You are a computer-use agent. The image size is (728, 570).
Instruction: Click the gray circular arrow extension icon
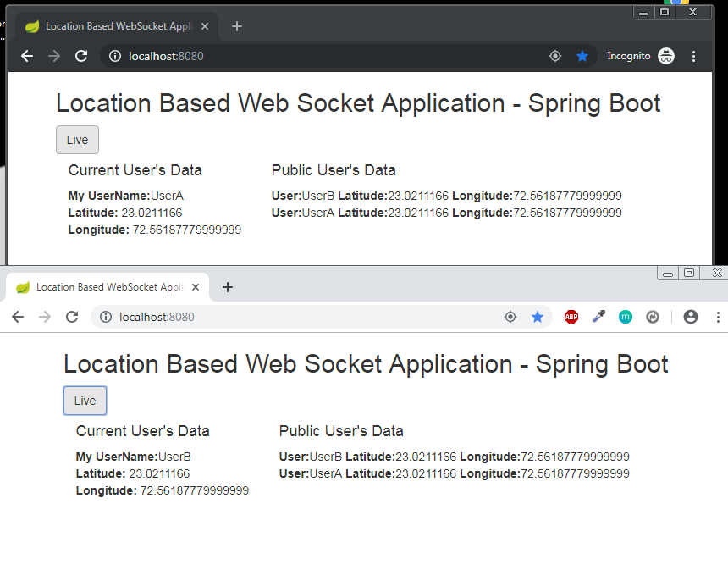653,317
